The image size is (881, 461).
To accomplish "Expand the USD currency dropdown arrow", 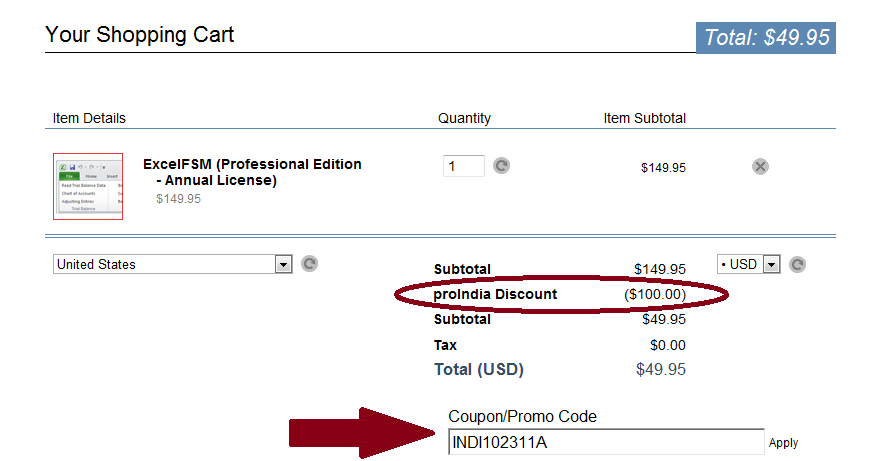I will [772, 264].
